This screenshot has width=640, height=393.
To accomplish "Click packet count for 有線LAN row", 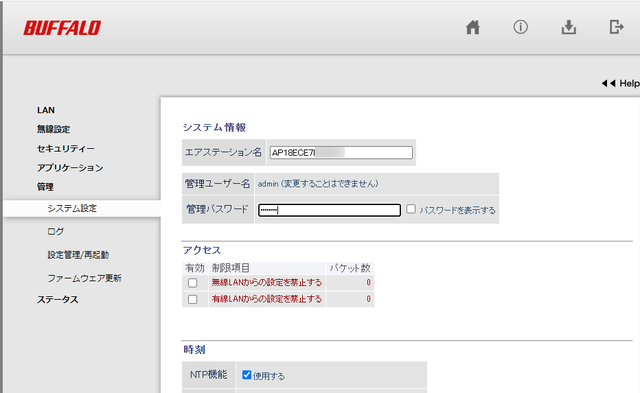I will coord(369,299).
